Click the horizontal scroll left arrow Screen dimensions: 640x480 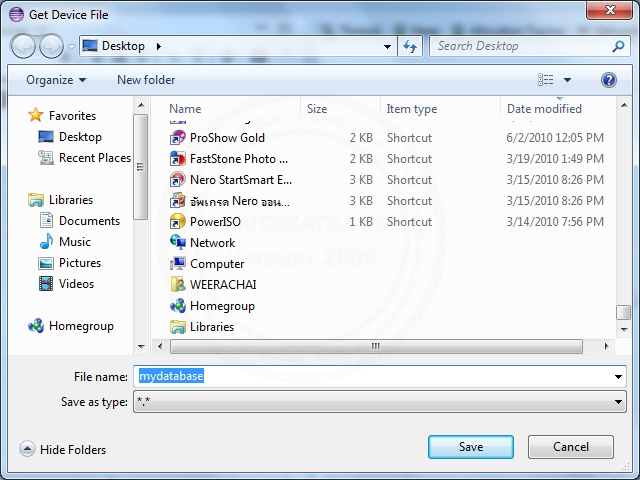coord(160,347)
